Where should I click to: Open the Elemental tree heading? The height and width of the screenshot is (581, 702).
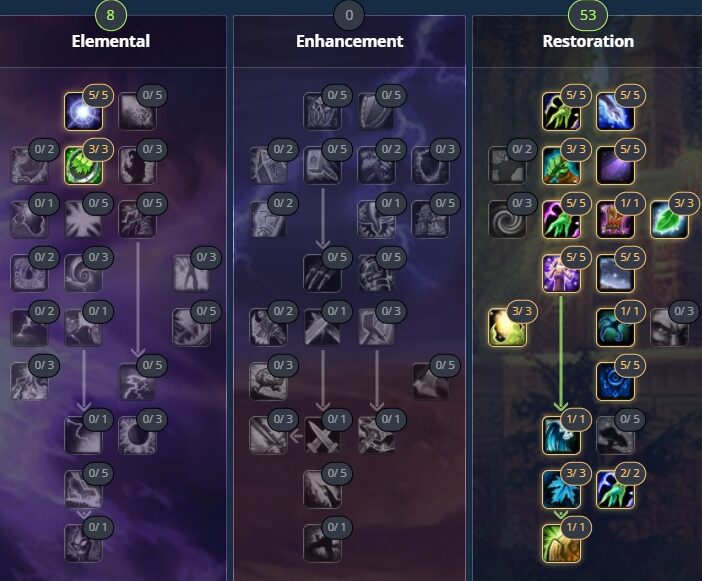pos(111,41)
